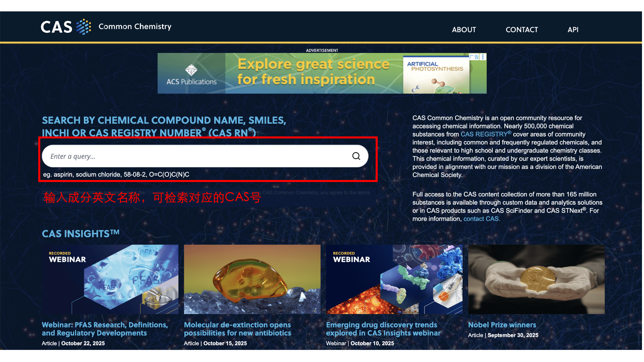Image resolution: width=644 pixels, height=362 pixels.
Task: Open the ABOUT menu item
Action: tap(464, 29)
